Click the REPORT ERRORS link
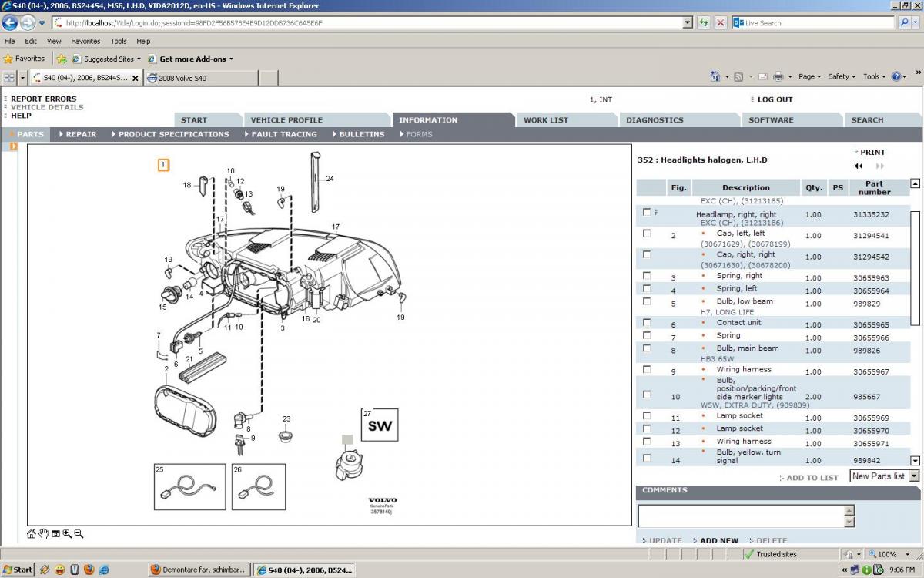 (44, 99)
